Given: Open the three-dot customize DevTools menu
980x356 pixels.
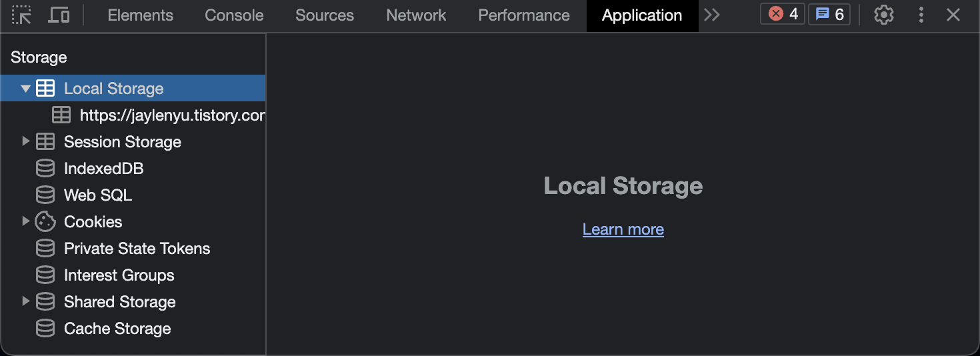Looking at the screenshot, I should click(921, 15).
